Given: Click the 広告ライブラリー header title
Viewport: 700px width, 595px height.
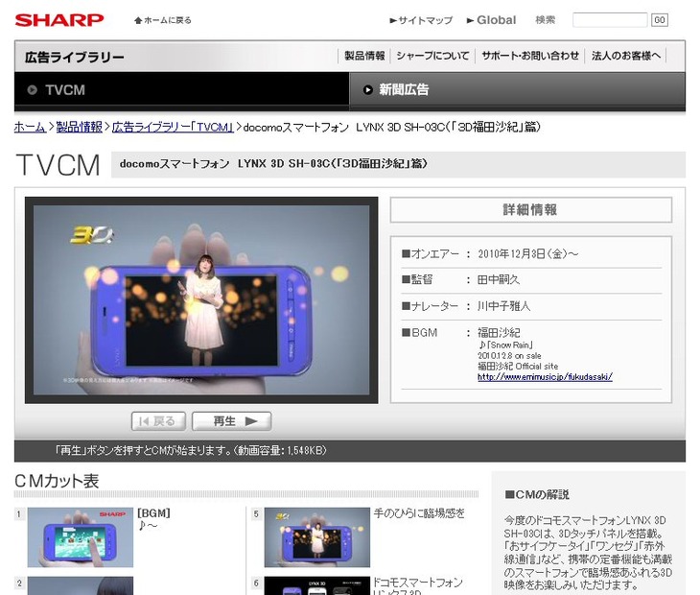Looking at the screenshot, I should coord(75,58).
